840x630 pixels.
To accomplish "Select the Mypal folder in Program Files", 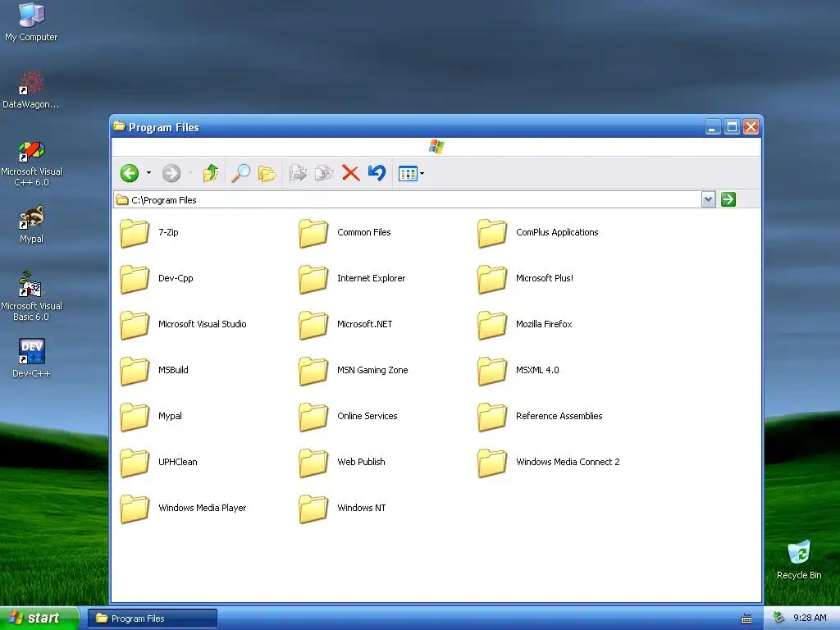I will pos(135,418).
